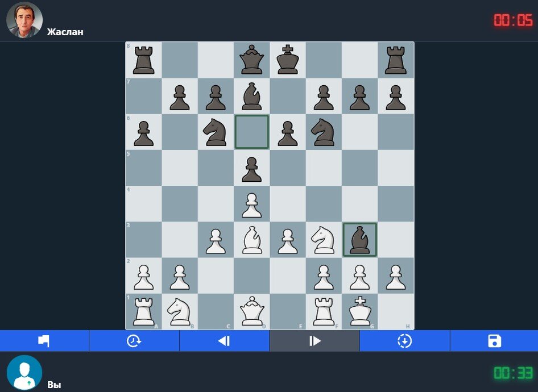Select the white king on g1
The height and width of the screenshot is (392, 538).
pyautogui.click(x=359, y=311)
